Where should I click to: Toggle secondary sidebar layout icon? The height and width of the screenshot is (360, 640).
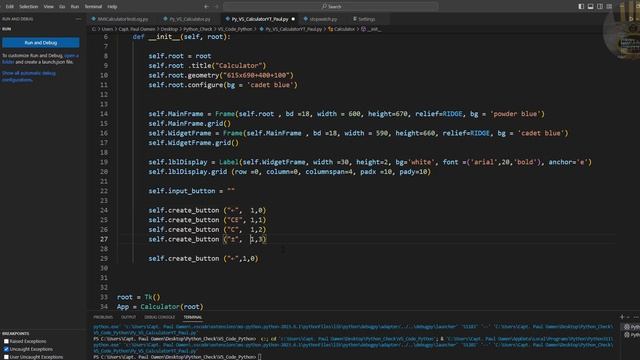600,7
